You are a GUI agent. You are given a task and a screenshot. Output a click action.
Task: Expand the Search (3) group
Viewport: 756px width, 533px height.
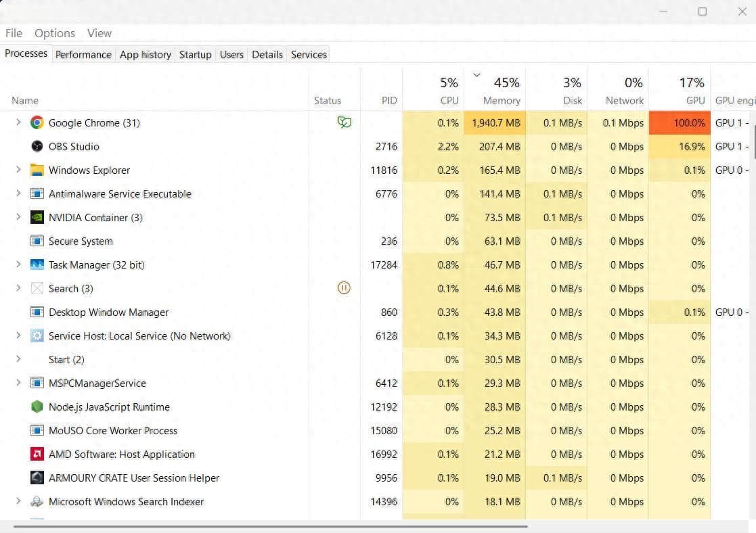click(18, 287)
